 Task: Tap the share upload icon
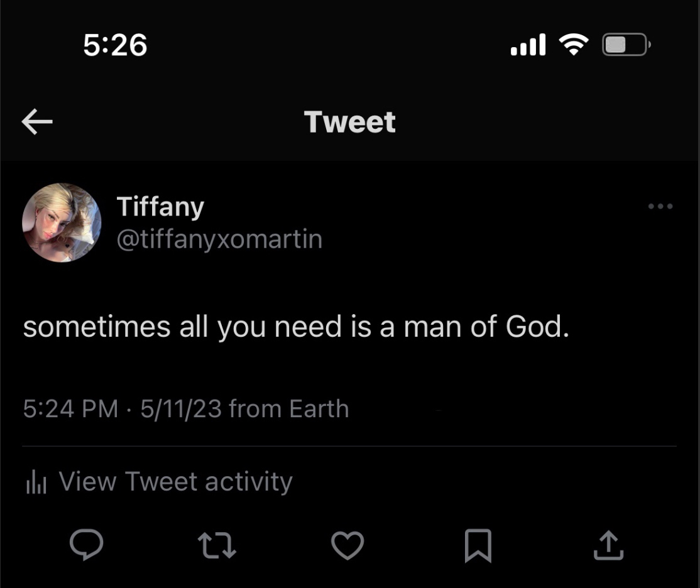coord(608,545)
